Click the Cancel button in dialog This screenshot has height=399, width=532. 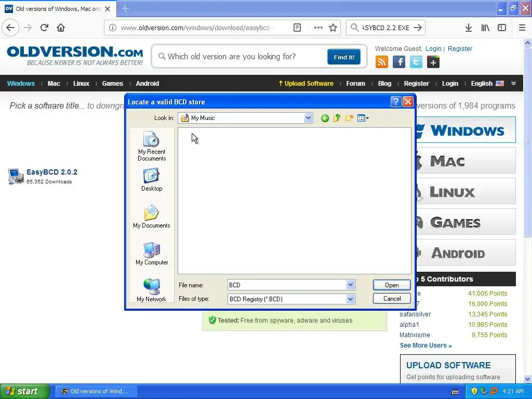392,299
